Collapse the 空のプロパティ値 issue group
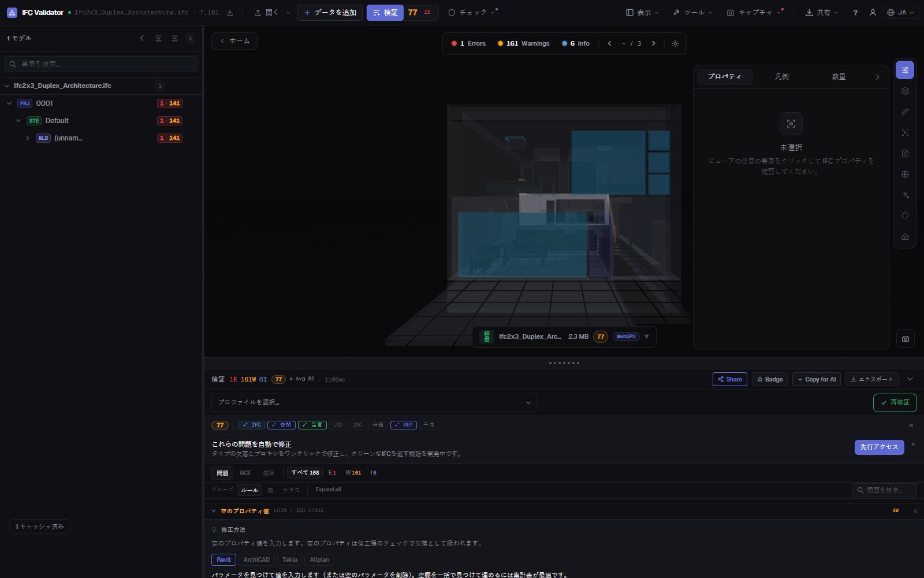 coord(214,511)
